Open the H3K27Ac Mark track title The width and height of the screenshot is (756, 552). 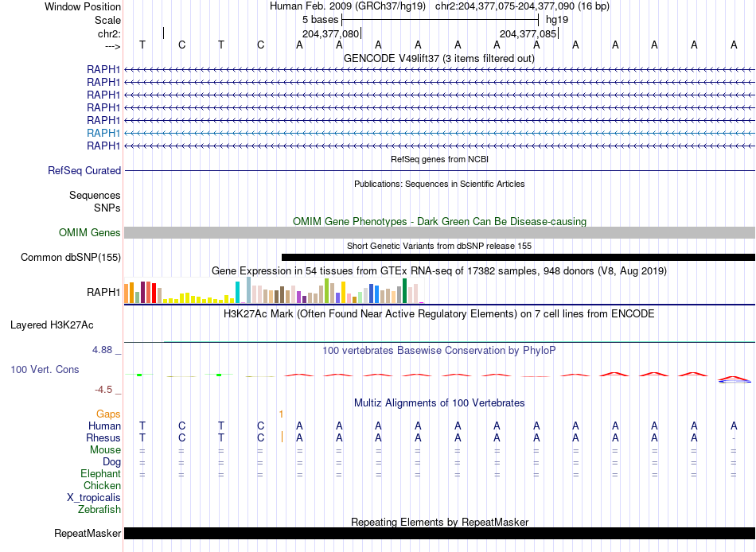tap(439, 314)
